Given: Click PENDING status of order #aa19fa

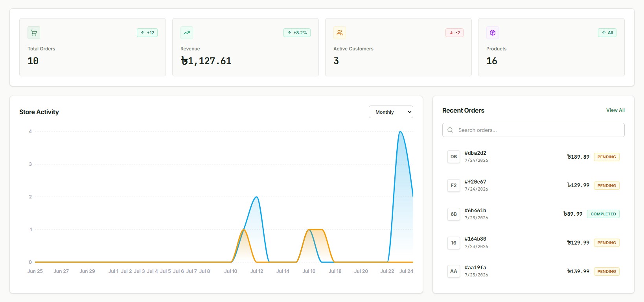Looking at the screenshot, I should pyautogui.click(x=607, y=271).
